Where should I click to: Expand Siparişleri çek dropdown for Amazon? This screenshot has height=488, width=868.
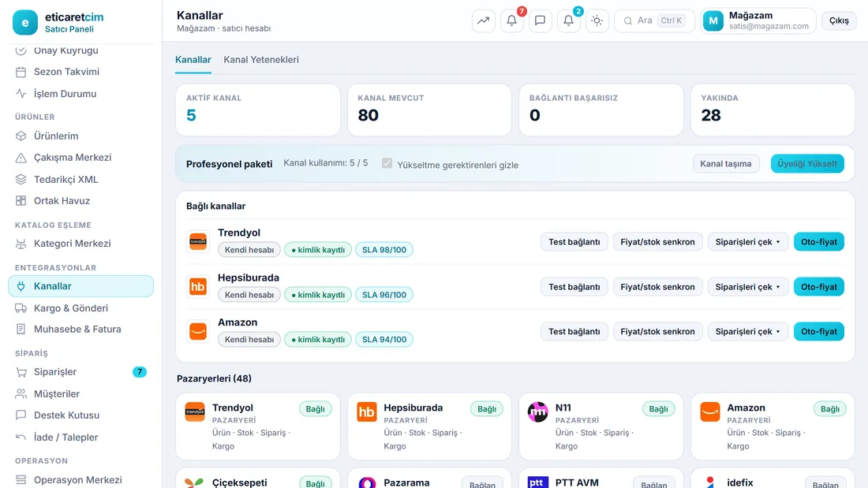click(748, 331)
